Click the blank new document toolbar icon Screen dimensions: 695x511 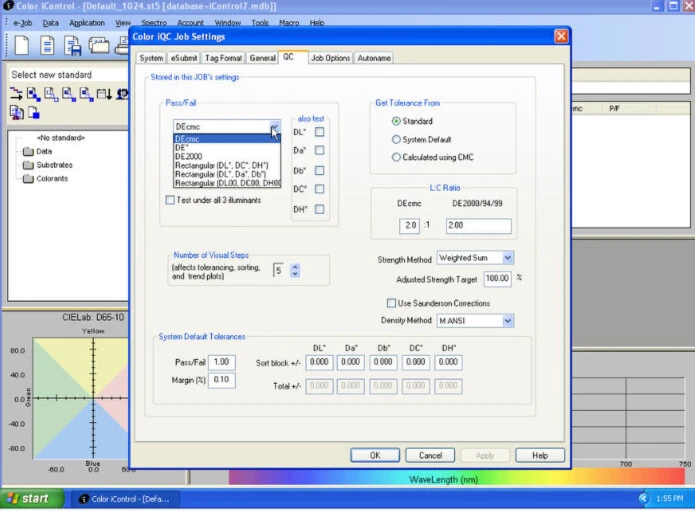21,44
